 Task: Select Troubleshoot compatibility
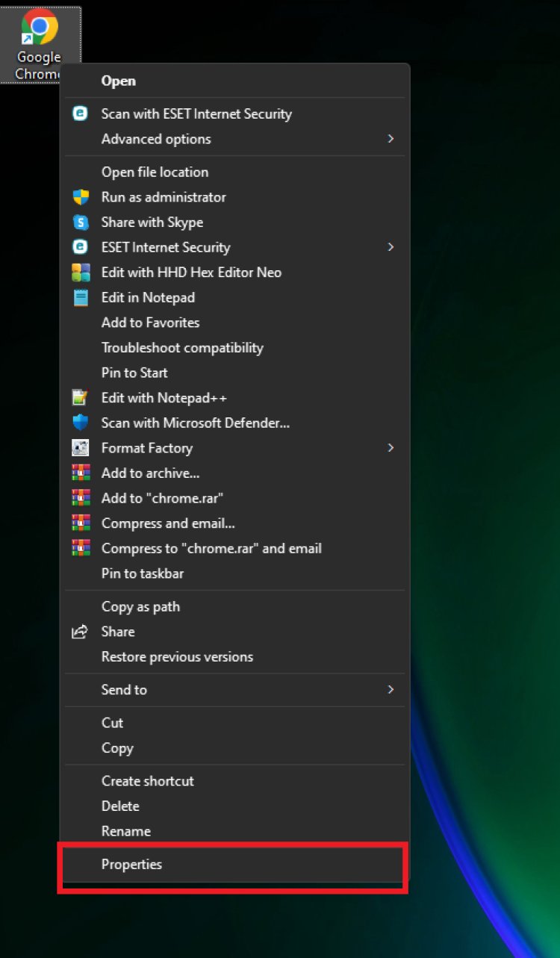182,348
